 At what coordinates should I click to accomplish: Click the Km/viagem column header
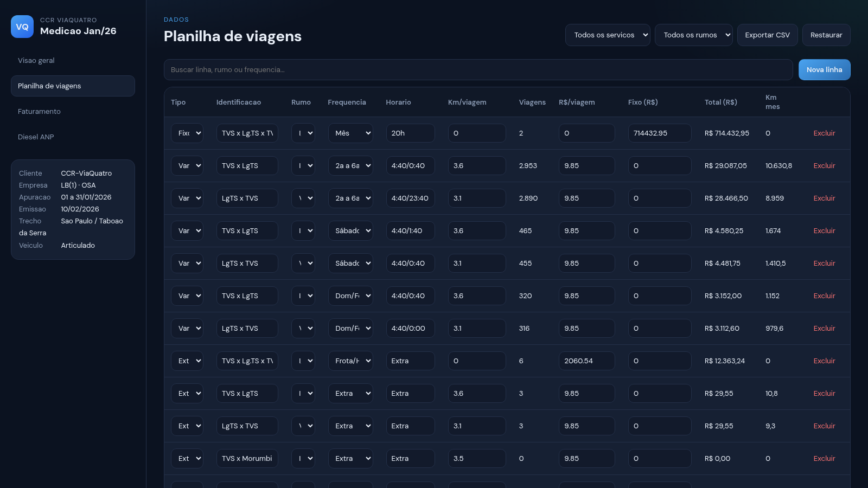pyautogui.click(x=467, y=102)
